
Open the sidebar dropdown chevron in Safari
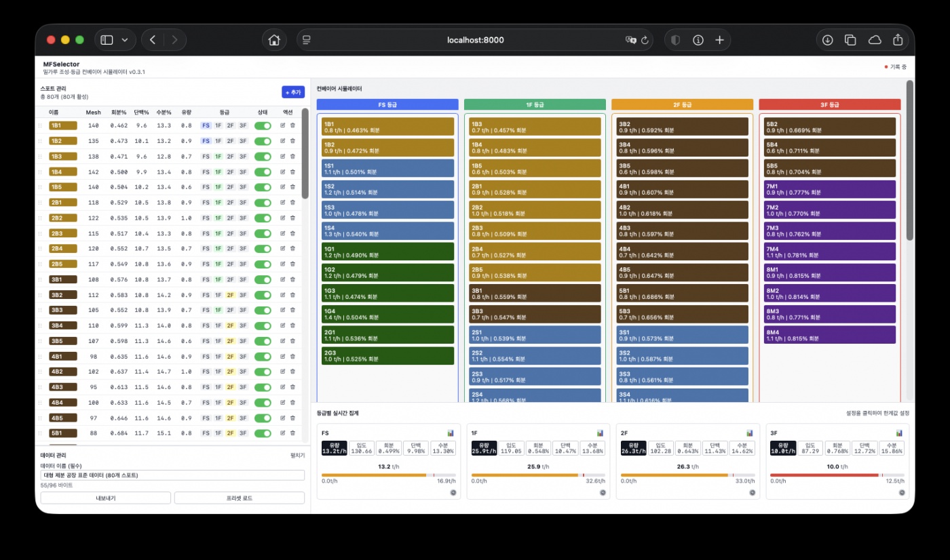[x=125, y=40]
